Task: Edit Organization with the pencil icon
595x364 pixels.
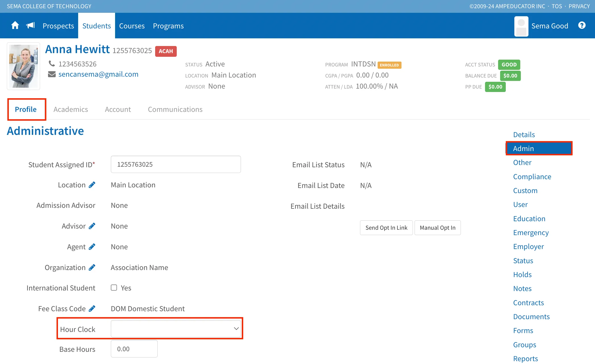Action: tap(92, 267)
